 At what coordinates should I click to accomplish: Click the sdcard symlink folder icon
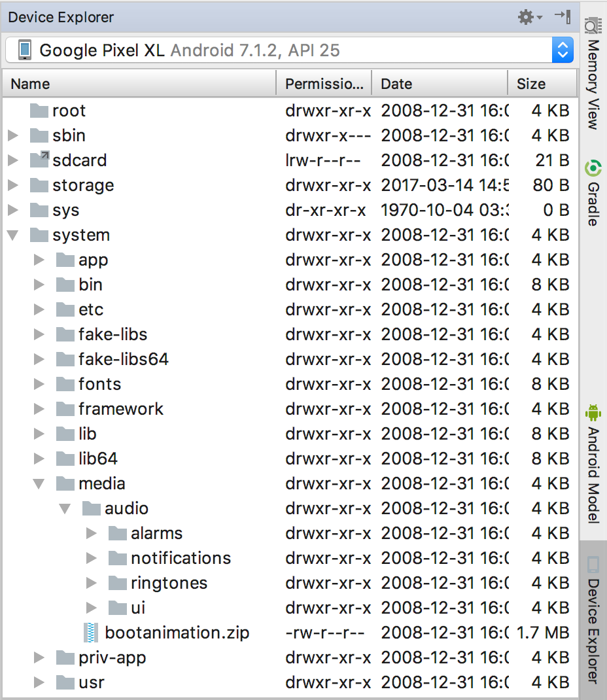pos(39,160)
